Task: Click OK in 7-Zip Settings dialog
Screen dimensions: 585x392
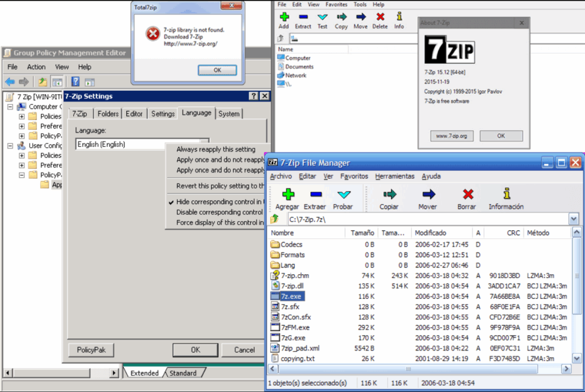Action: click(x=195, y=350)
